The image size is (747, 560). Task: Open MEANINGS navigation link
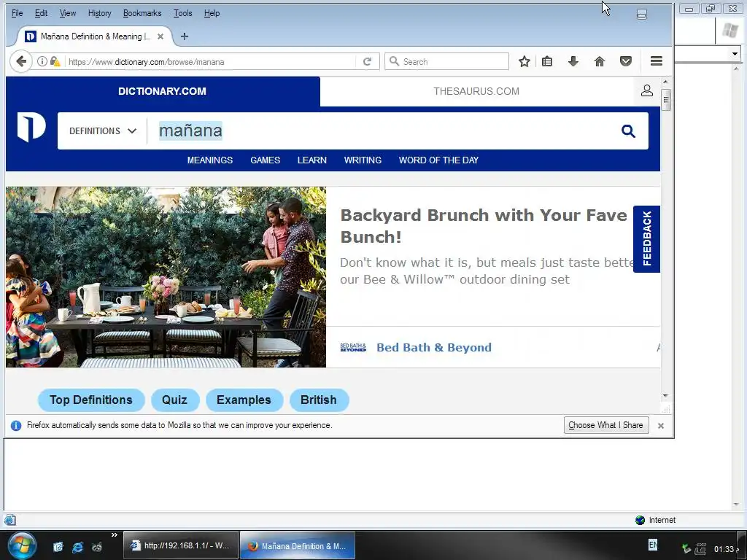pos(209,160)
